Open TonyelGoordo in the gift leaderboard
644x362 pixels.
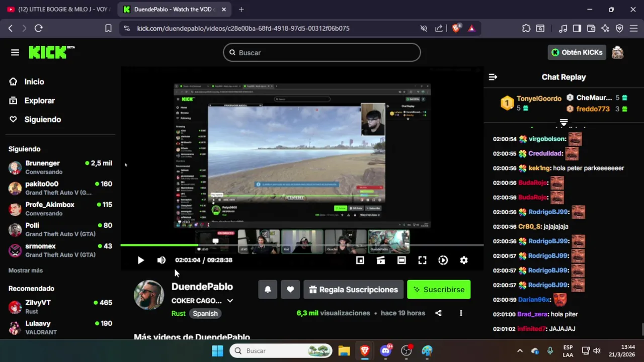[x=539, y=99]
